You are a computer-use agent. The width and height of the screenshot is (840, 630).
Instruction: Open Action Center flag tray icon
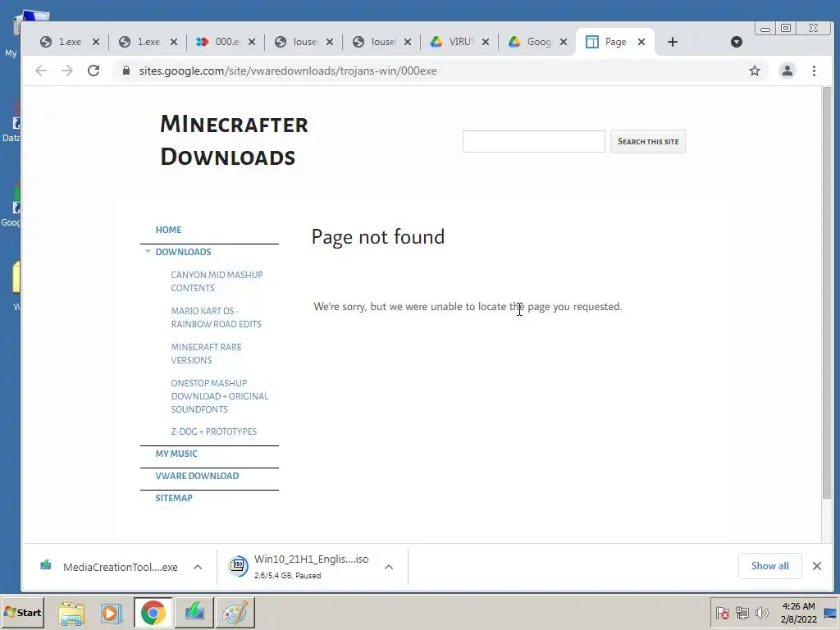(x=722, y=612)
